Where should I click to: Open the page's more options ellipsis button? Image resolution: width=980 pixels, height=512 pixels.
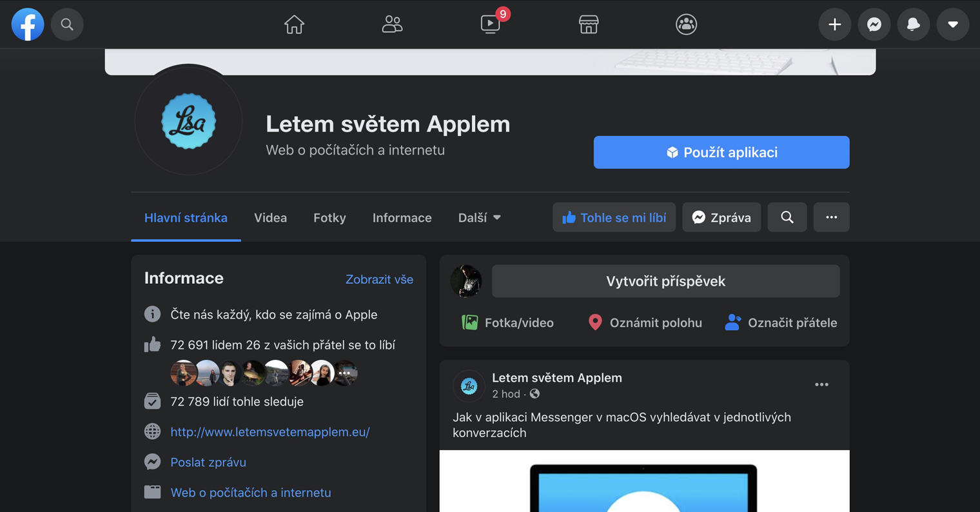pos(832,217)
